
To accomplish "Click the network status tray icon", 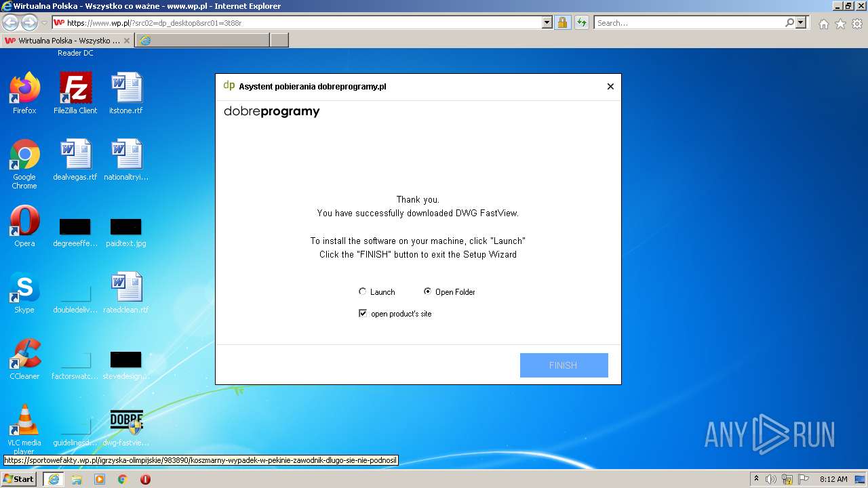I will pyautogui.click(x=787, y=479).
